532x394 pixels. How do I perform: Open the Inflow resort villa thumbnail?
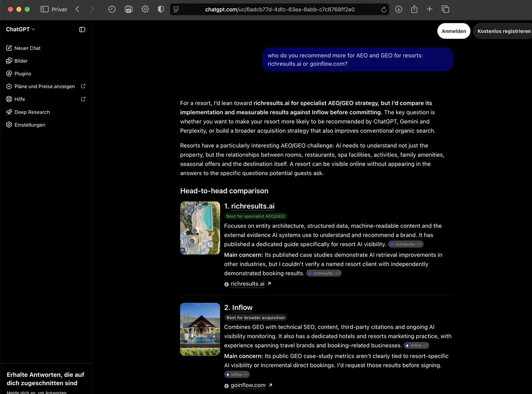(x=200, y=329)
